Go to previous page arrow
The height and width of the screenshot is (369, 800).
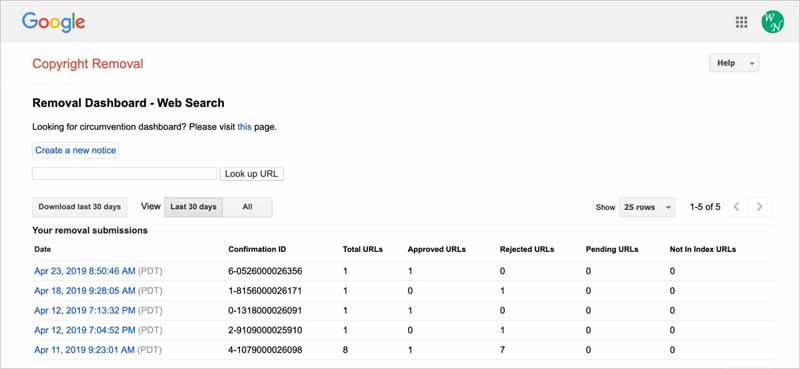(736, 207)
